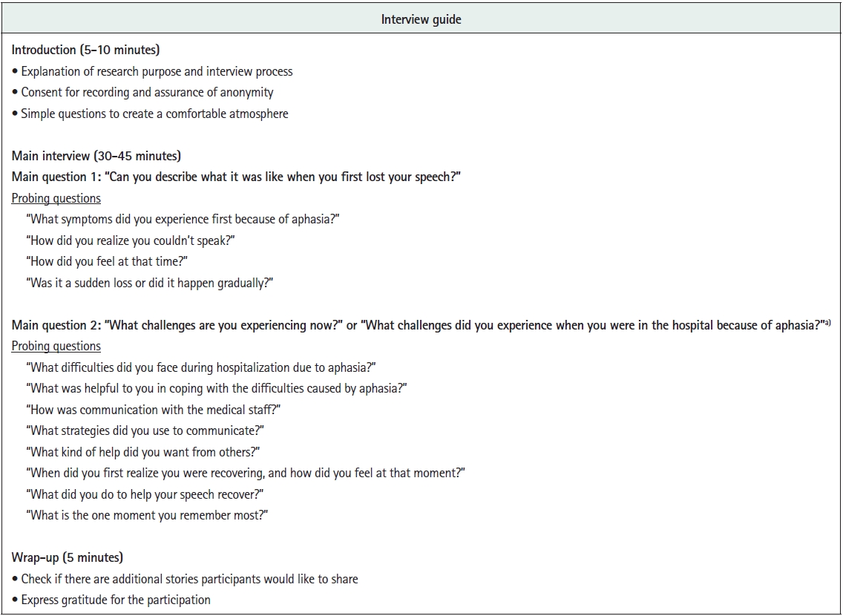Click the "Interview guide" table header

coord(421,19)
